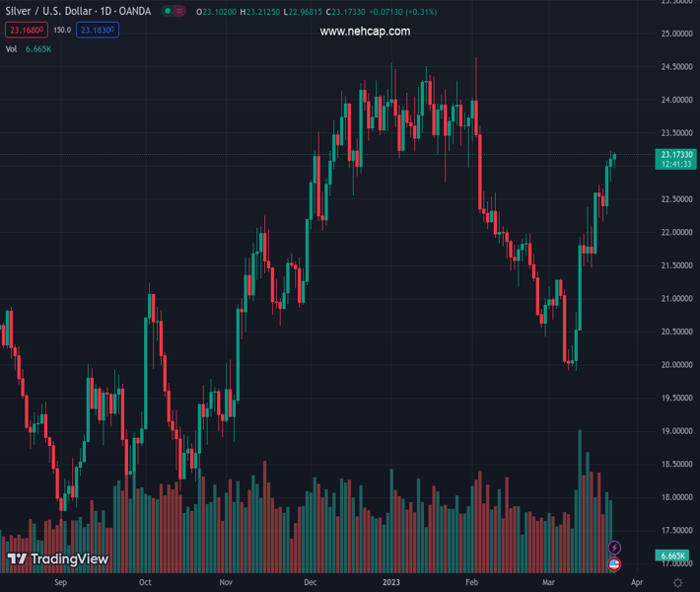Select the Vol indicator legend label
This screenshot has height=592, width=700.
pos(12,48)
